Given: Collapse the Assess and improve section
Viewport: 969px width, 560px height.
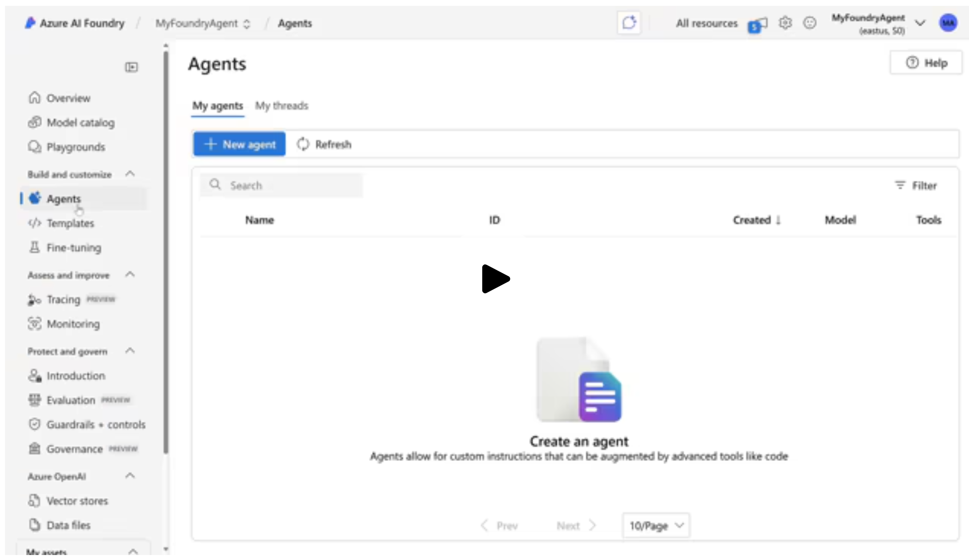Looking at the screenshot, I should click(x=130, y=275).
